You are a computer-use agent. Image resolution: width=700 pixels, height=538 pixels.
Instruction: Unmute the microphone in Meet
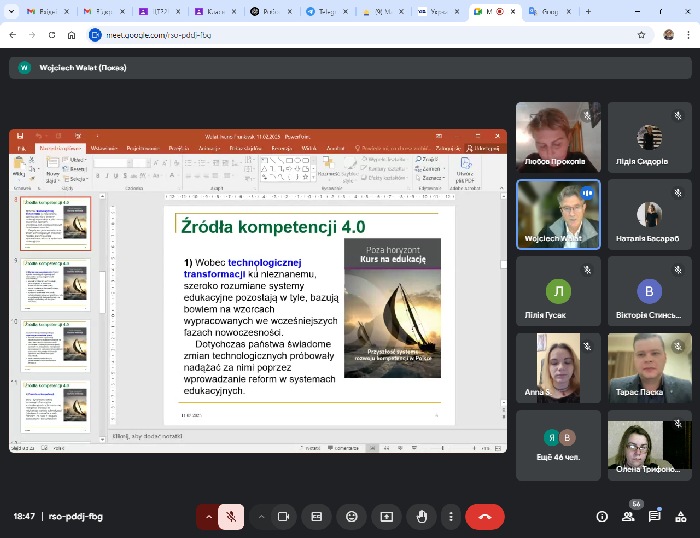[231, 517]
